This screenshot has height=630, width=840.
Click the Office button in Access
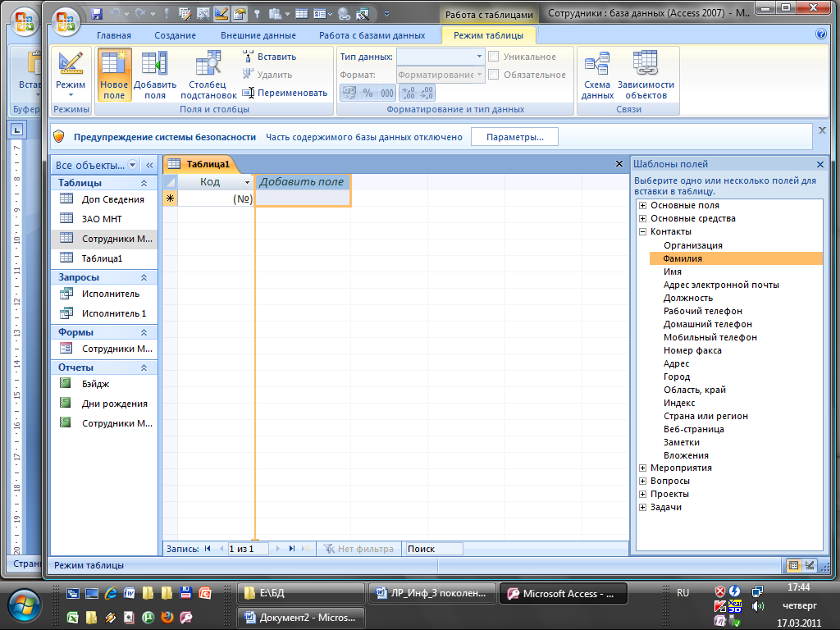click(66, 22)
